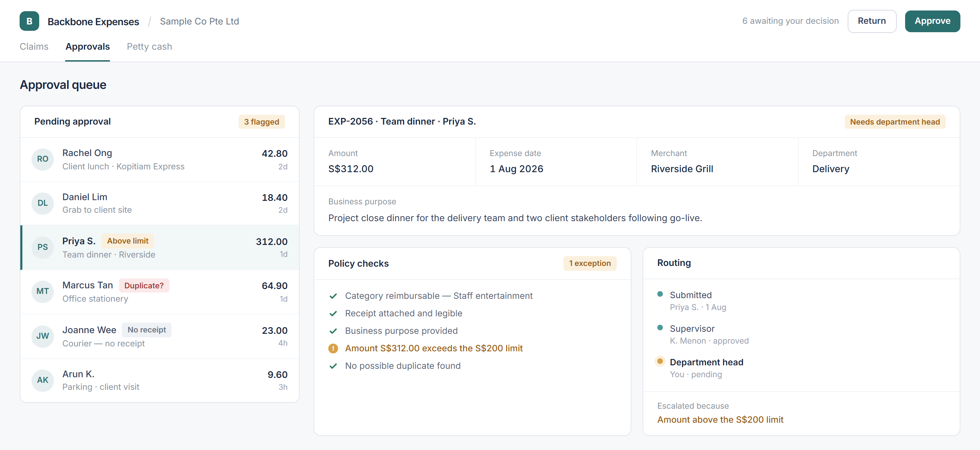
Task: Open Joanne Wee's courier claim
Action: 159,336
